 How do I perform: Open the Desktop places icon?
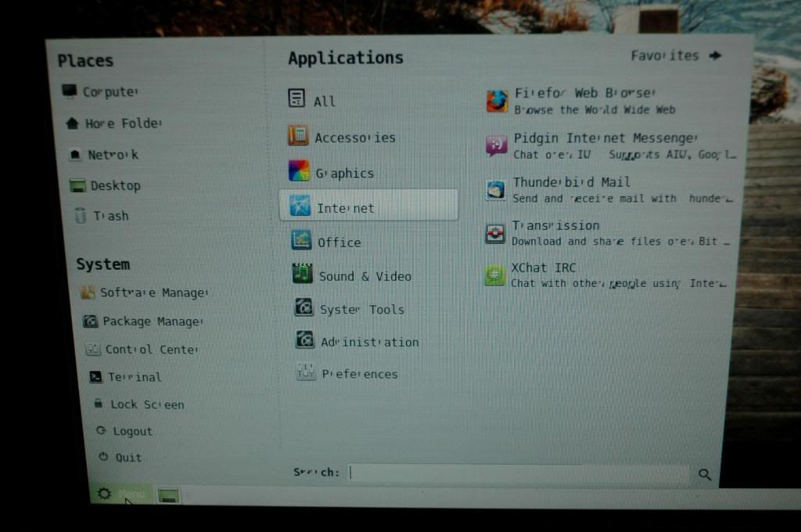point(77,185)
